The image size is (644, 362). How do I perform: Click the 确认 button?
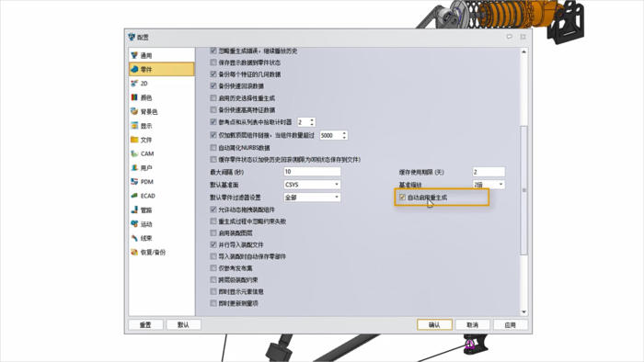(x=434, y=324)
